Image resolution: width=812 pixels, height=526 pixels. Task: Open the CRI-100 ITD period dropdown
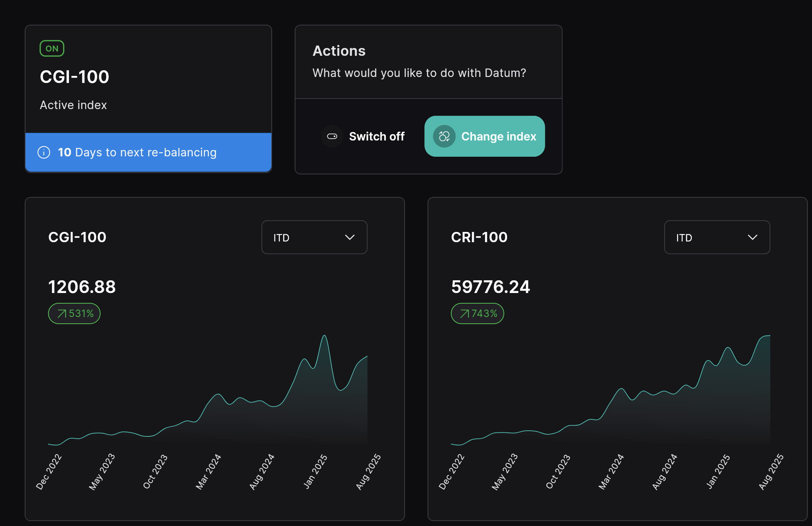pyautogui.click(x=717, y=238)
